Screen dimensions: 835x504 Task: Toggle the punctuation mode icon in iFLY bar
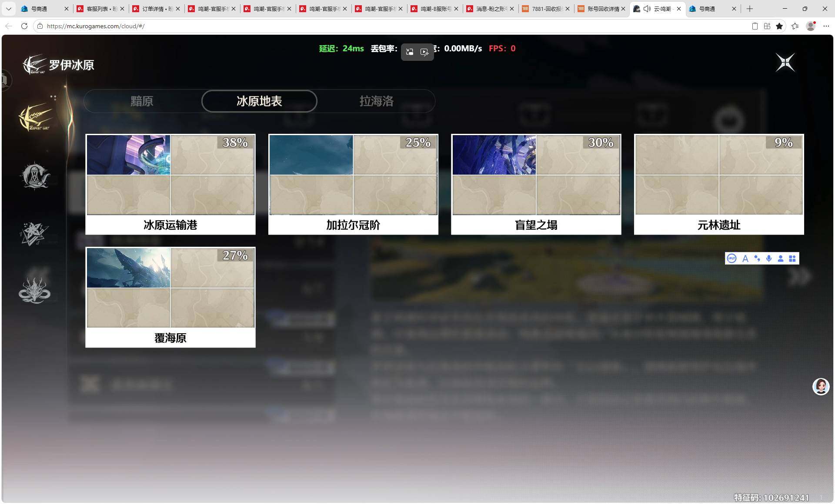757,259
